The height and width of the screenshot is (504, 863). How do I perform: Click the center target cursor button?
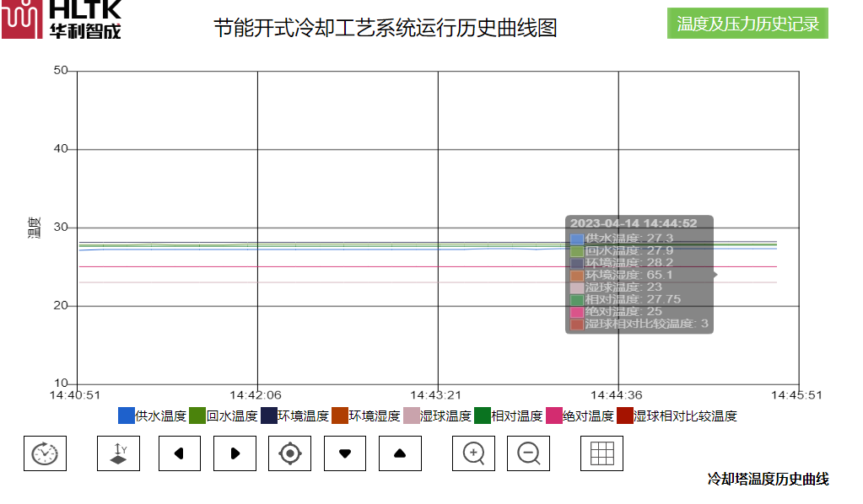click(289, 453)
